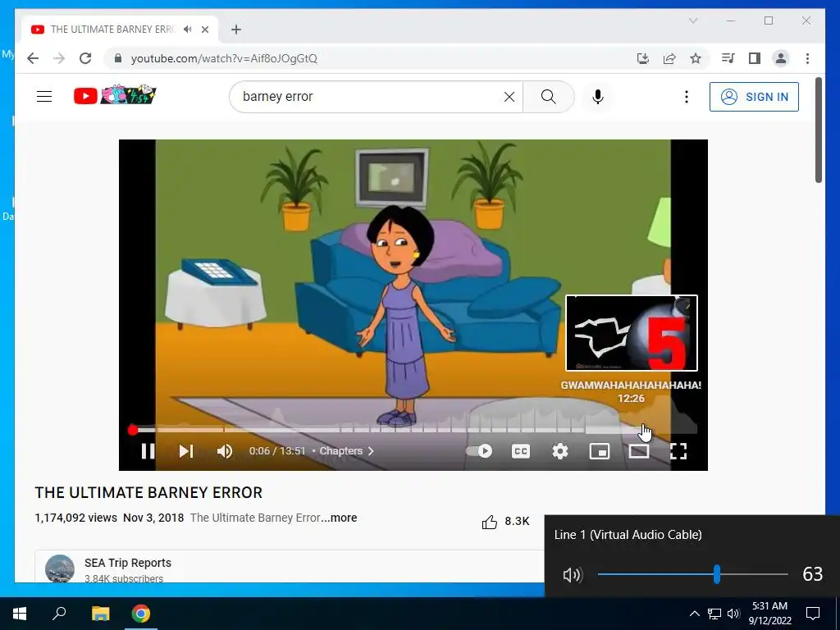The image size is (840, 630).
Task: Mute the YouTube player volume
Action: pos(225,451)
